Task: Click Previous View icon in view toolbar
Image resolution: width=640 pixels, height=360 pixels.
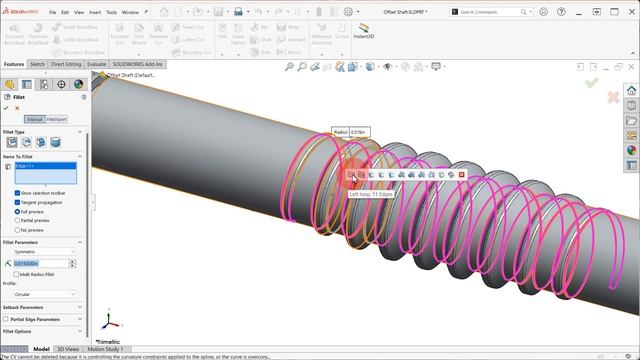Action: [315, 67]
